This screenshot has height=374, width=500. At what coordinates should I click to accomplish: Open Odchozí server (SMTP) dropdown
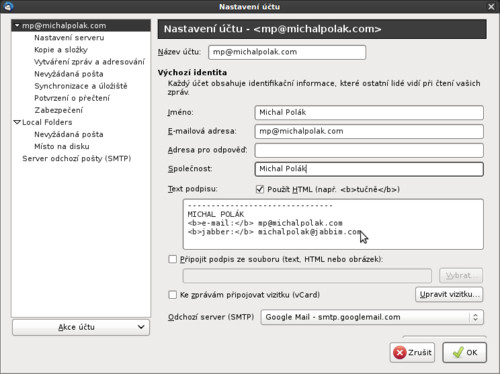pos(372,317)
